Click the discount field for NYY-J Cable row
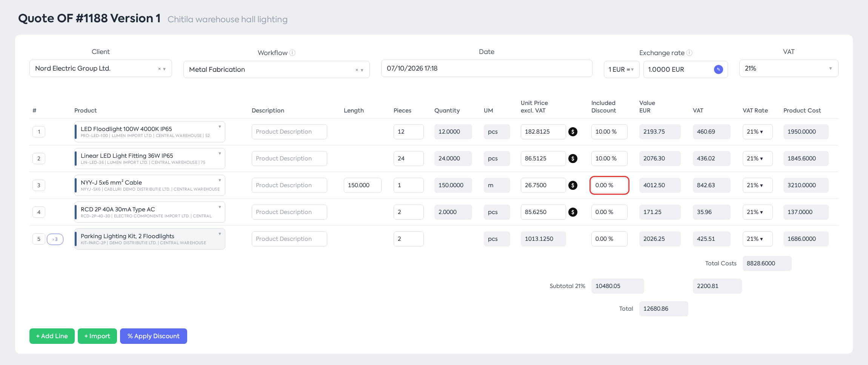Viewport: 868px width, 365px height. pos(609,185)
